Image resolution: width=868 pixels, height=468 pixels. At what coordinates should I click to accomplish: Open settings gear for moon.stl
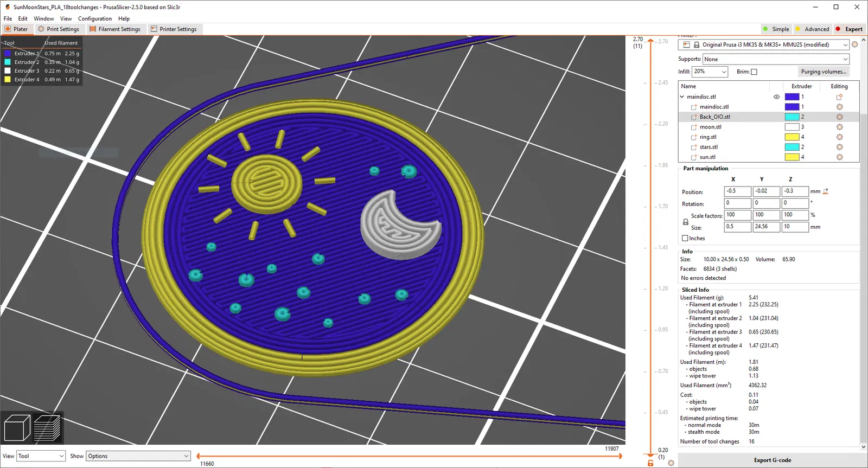click(839, 127)
